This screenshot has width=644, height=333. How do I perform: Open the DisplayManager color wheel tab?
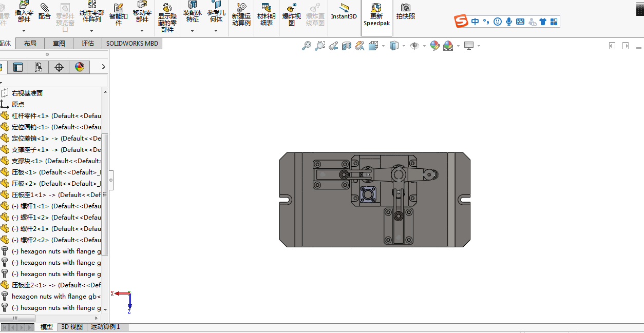coord(80,67)
